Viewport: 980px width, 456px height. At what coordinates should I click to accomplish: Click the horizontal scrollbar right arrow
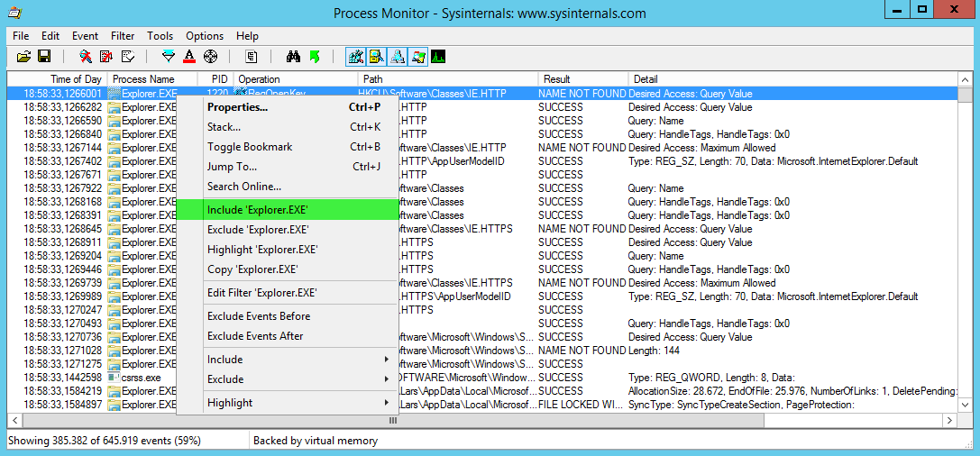(x=949, y=420)
